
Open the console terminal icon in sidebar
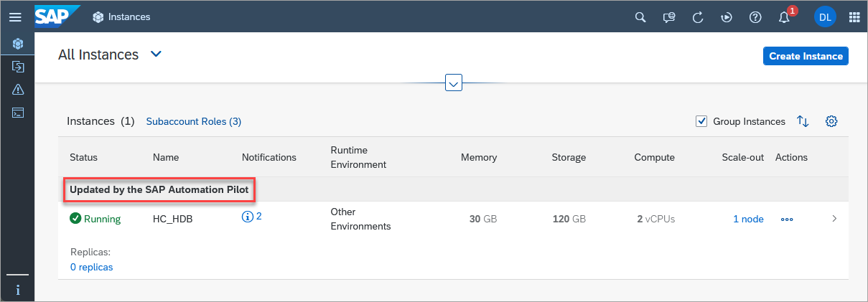(x=18, y=113)
